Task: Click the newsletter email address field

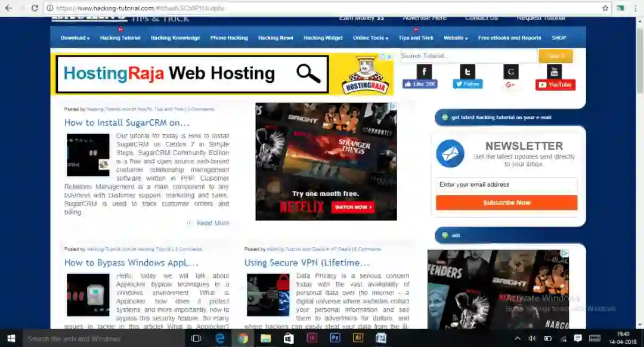Action: 506,185
